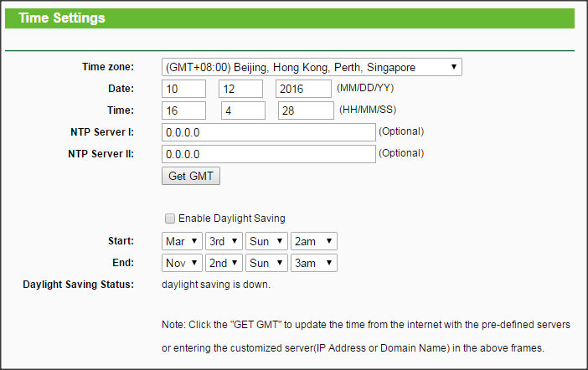Click the year field showing 2016
This screenshot has width=588, height=370.
303,89
